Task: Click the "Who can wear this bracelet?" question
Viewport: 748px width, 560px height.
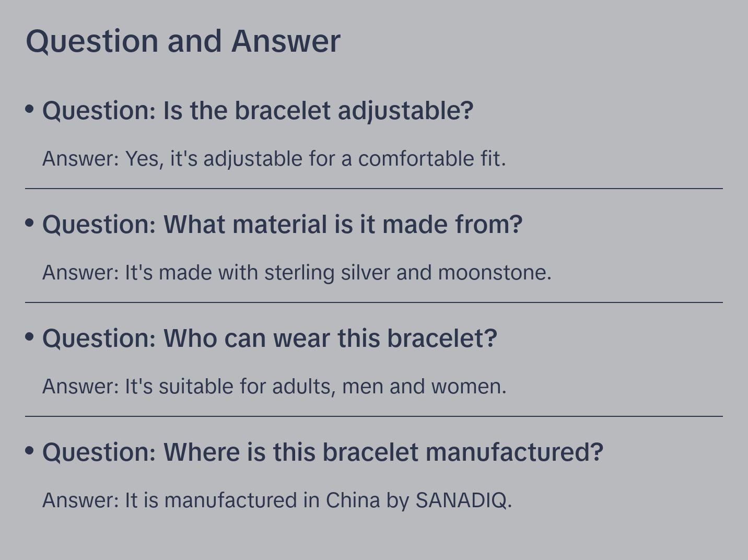Action: point(270,339)
